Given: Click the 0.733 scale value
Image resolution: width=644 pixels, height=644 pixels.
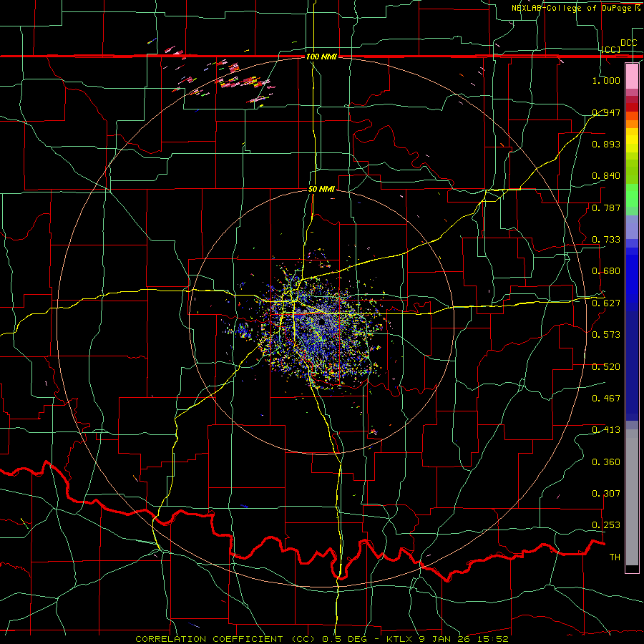Looking at the screenshot, I should [x=606, y=240].
